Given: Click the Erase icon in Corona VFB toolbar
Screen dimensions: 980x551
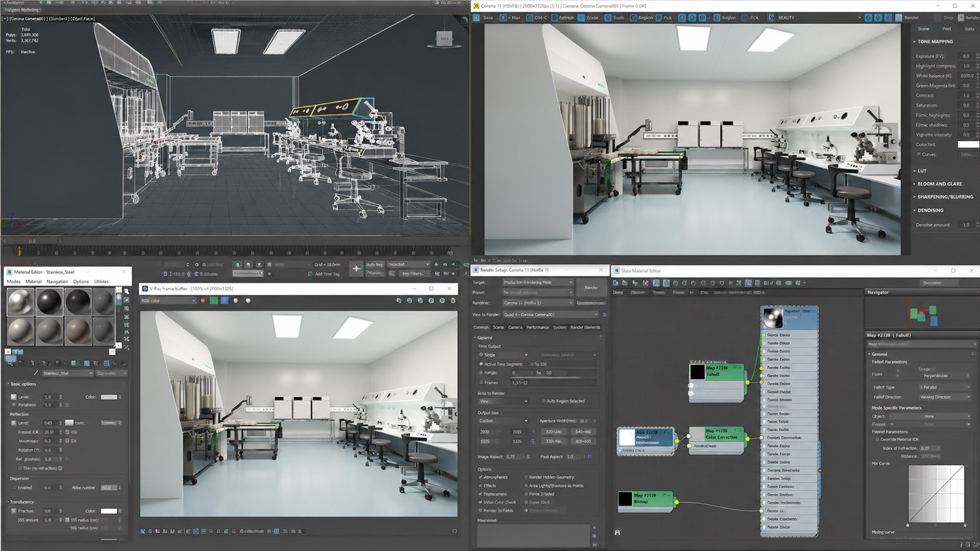Looking at the screenshot, I should click(582, 18).
